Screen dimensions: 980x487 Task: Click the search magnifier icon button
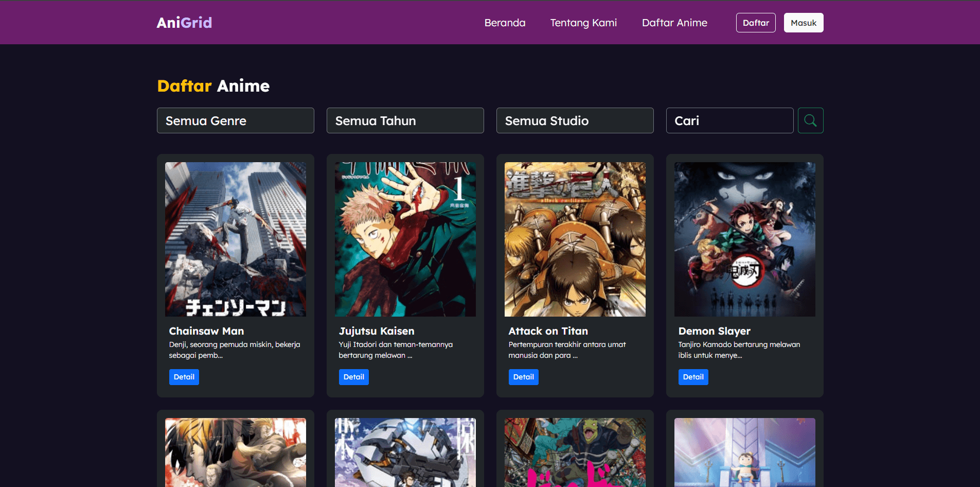[x=810, y=120]
